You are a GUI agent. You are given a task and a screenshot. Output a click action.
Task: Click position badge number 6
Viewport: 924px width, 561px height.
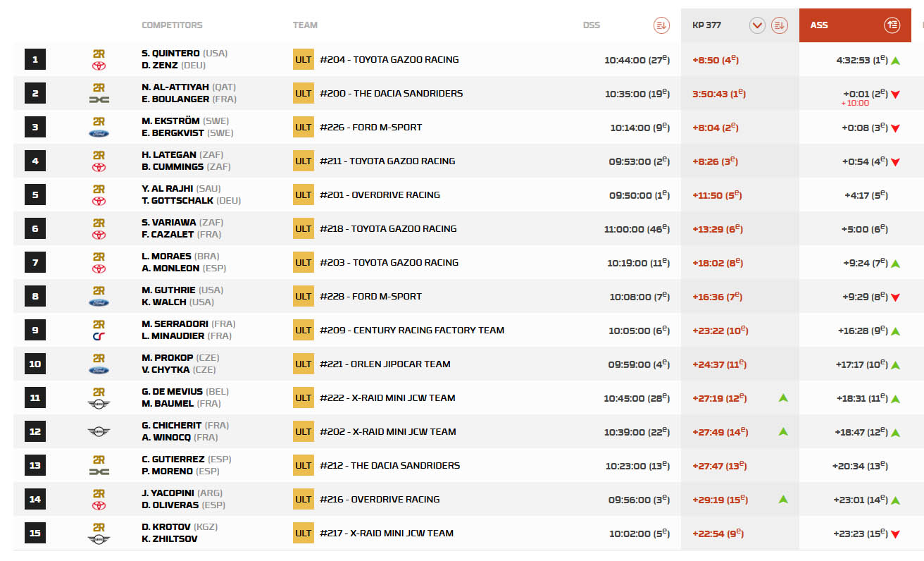point(35,229)
